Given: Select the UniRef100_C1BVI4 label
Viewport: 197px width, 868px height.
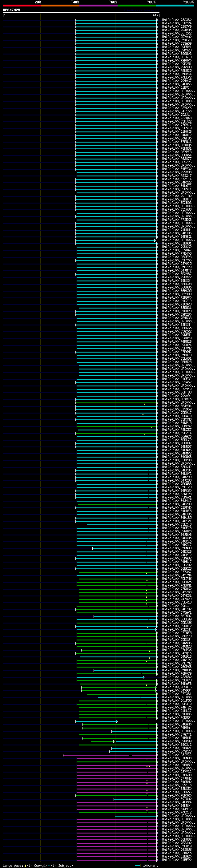Looking at the screenshot, I should click(176, 88).
